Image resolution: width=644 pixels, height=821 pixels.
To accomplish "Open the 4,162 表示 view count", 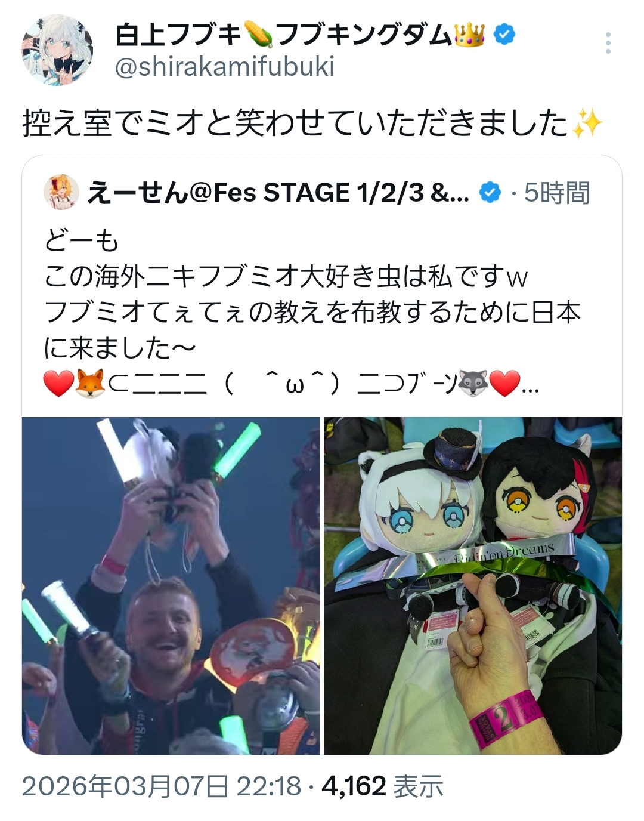I will pos(382,786).
